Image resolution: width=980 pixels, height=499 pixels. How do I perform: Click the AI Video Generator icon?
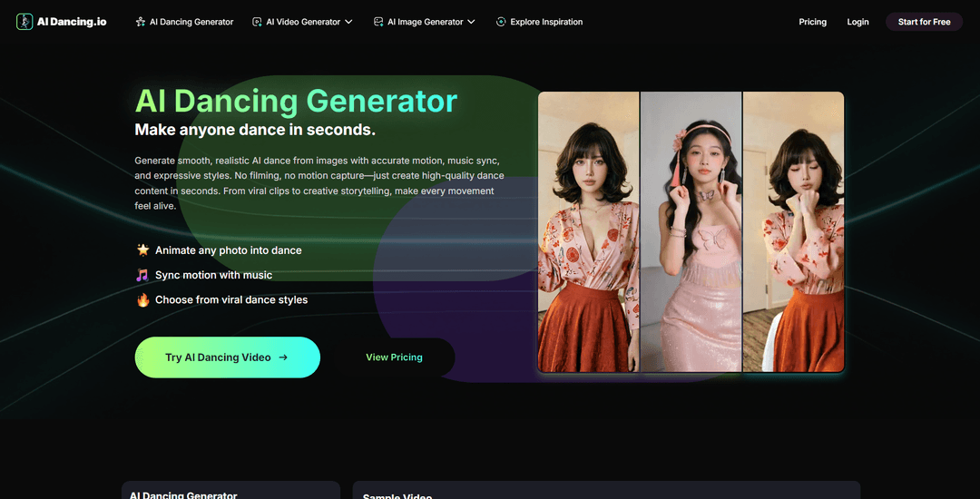257,22
